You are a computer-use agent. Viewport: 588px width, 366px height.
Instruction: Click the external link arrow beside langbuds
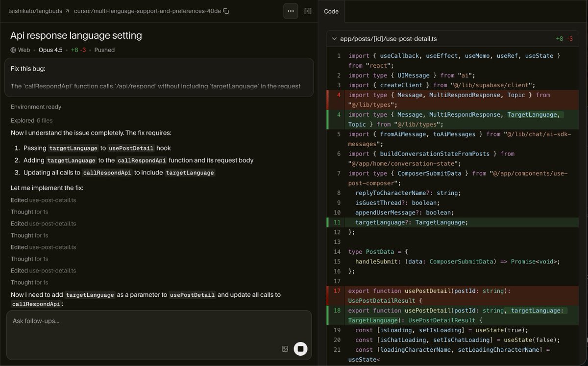click(67, 11)
